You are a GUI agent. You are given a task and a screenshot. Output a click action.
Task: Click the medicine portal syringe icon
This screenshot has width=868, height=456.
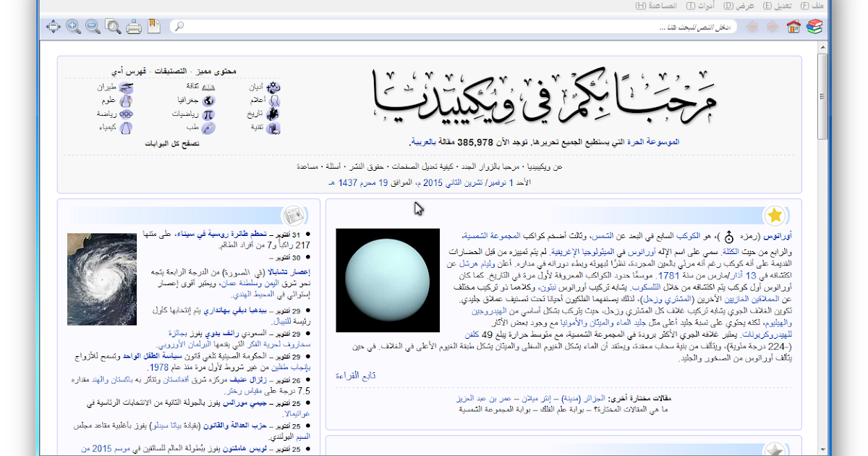pos(208,128)
